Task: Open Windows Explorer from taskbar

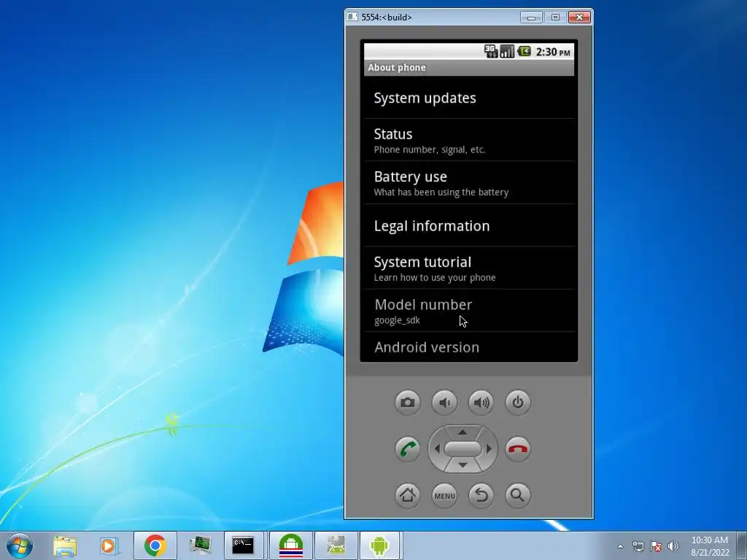Action: 65,545
